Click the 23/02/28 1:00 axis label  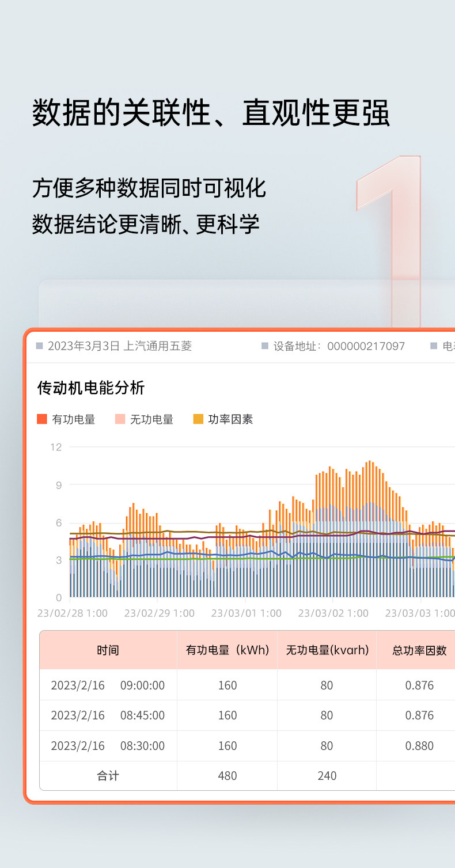click(73, 613)
